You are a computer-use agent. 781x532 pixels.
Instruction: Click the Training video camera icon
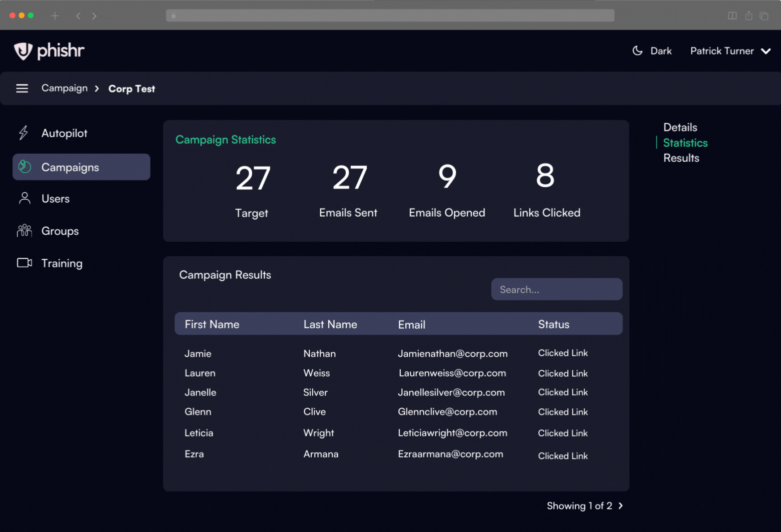tap(25, 263)
